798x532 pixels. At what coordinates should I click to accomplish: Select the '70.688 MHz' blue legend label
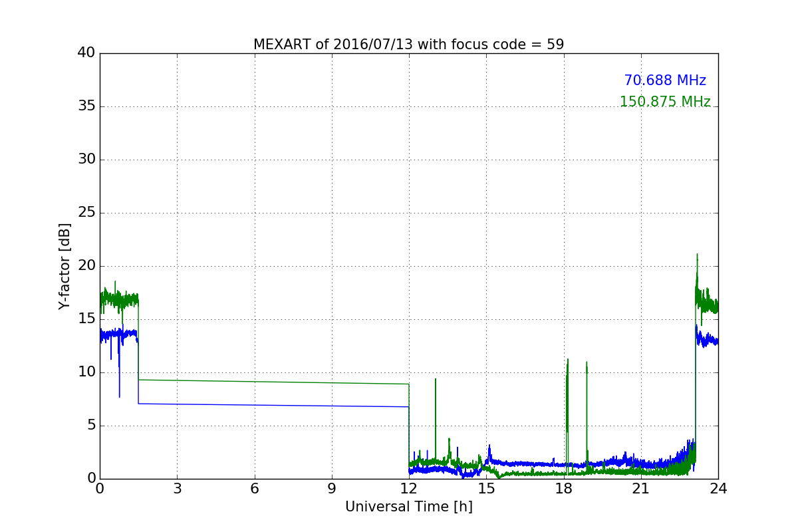[x=665, y=80]
